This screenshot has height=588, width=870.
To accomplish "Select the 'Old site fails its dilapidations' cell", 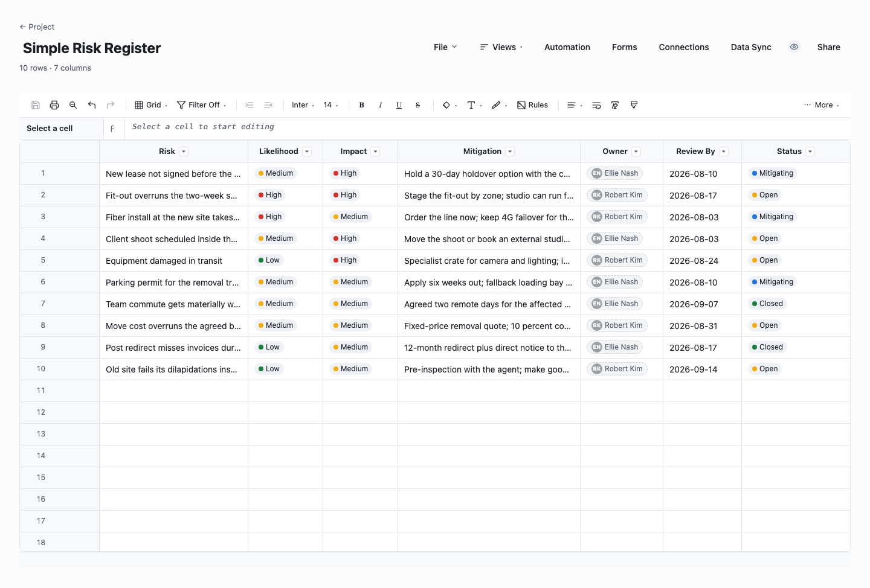I will [174, 369].
